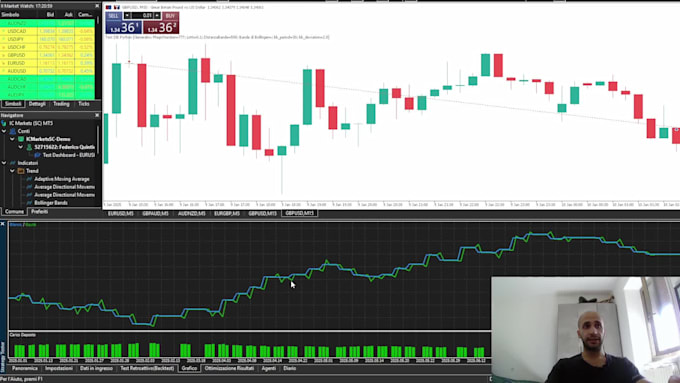This screenshot has height=383, width=680.
Task: Click the Trend folder icon
Action: point(21,171)
